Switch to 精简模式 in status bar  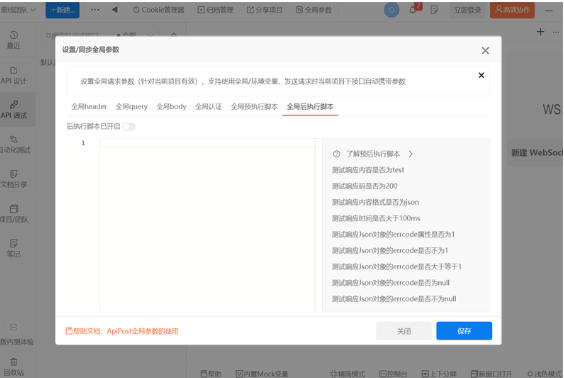(347, 373)
